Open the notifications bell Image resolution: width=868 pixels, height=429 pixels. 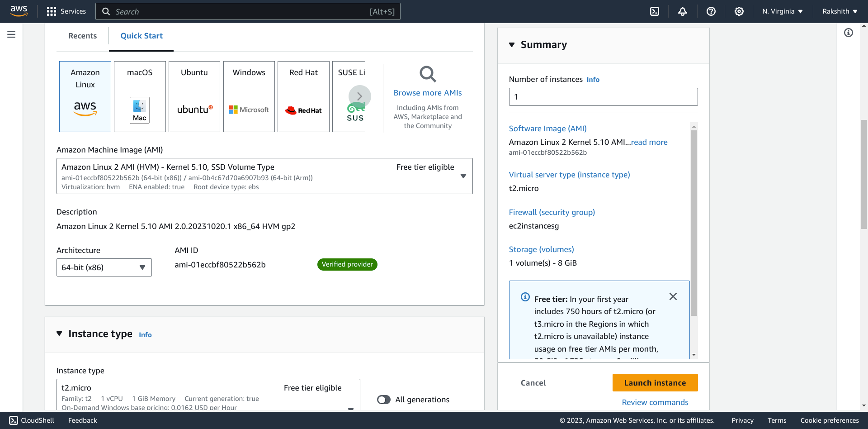coord(682,11)
